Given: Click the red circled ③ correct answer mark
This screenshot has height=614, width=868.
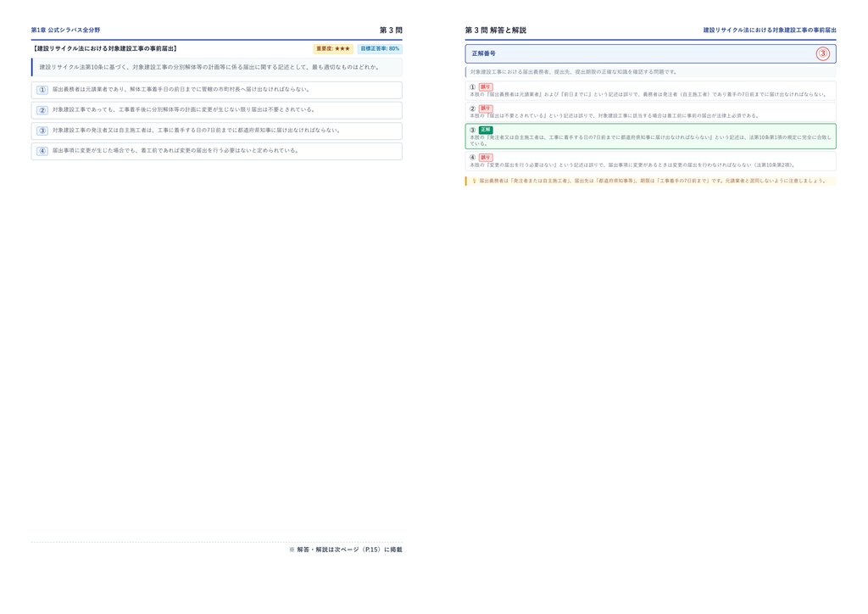Looking at the screenshot, I should (822, 53).
